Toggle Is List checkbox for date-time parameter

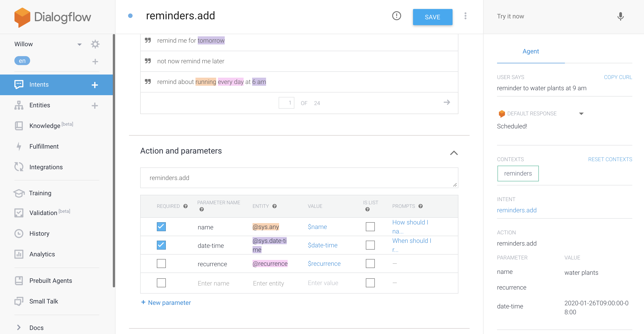(370, 245)
